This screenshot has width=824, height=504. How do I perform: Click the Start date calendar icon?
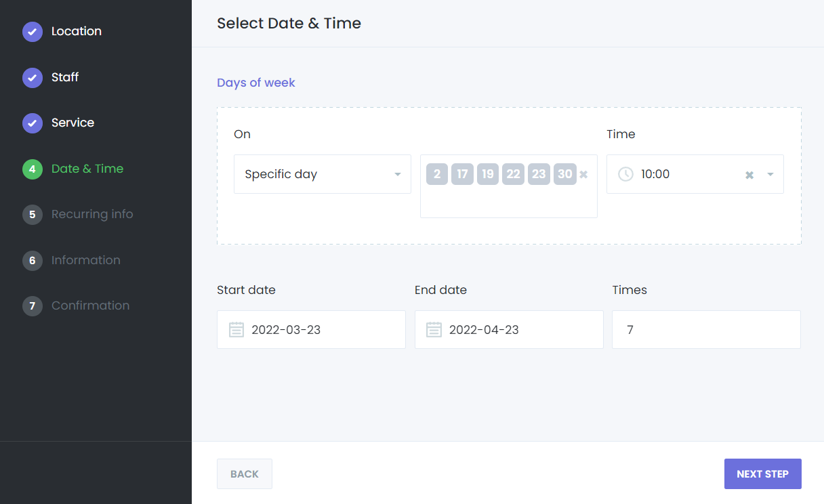click(236, 330)
